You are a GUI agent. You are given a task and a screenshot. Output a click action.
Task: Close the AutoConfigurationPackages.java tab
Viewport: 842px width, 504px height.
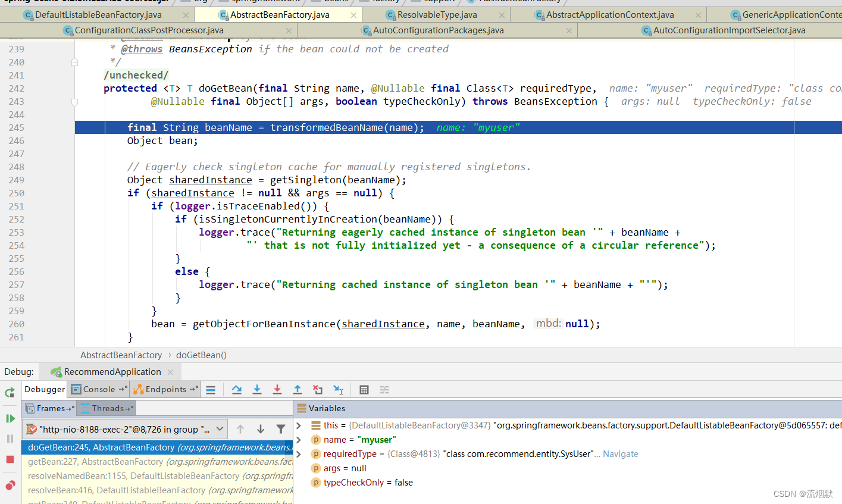569,30
